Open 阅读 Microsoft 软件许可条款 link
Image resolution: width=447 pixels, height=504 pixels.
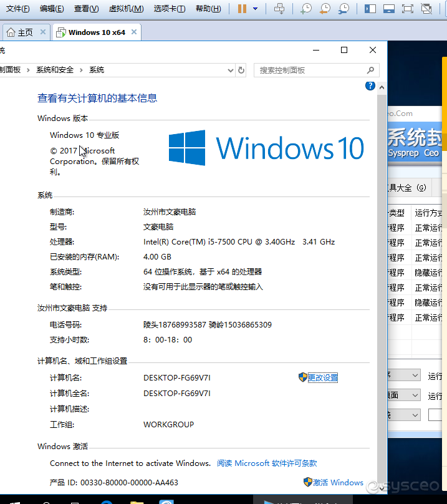(x=267, y=463)
